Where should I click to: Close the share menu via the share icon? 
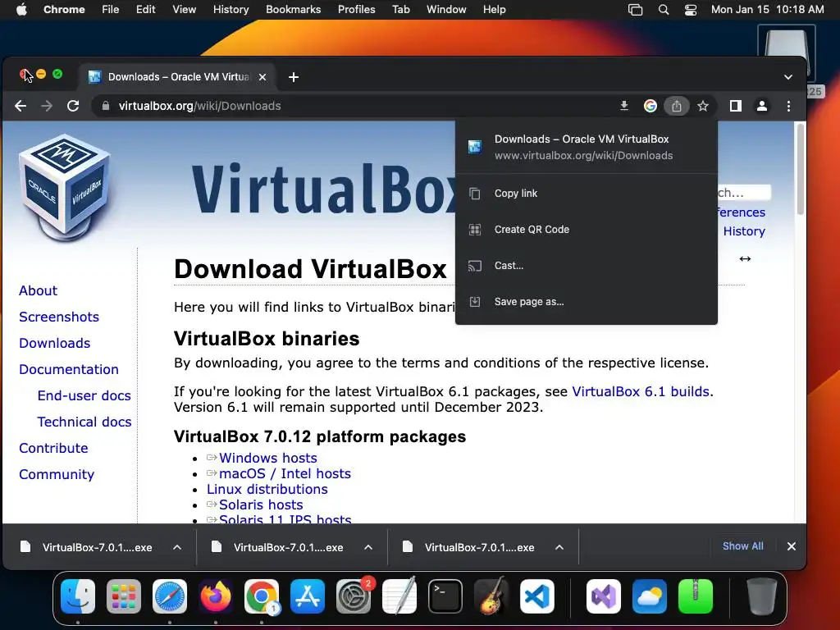677,106
